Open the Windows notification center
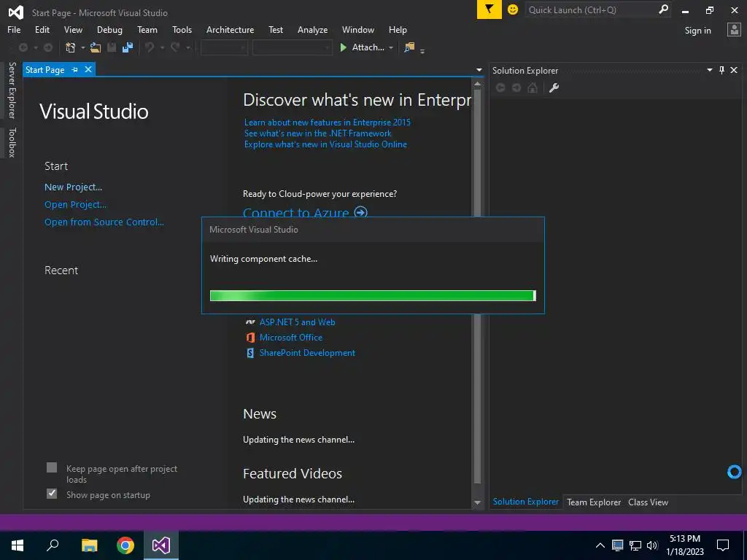The height and width of the screenshot is (560, 747). 723,545
